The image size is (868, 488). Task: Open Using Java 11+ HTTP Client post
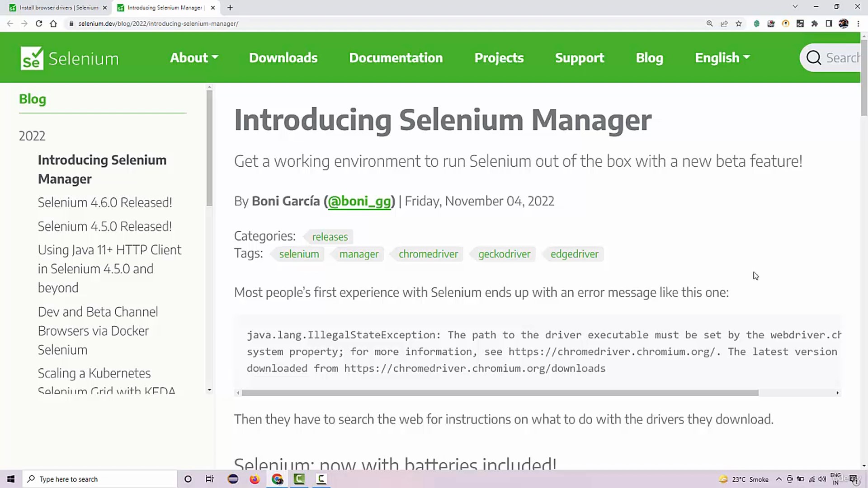110,269
